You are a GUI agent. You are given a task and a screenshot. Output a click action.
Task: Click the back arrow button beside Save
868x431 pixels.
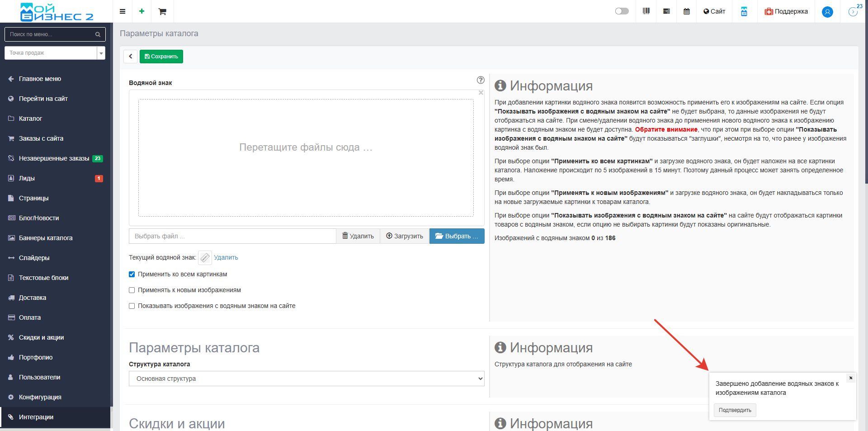point(130,57)
